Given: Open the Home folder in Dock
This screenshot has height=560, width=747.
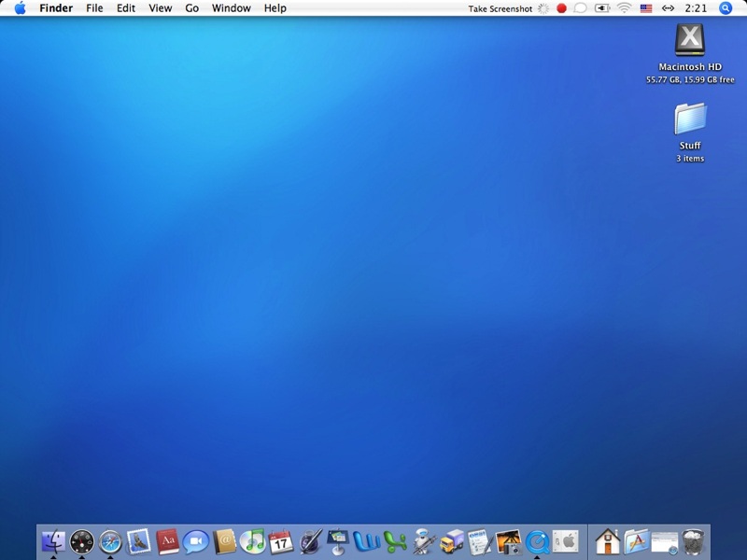Looking at the screenshot, I should pyautogui.click(x=608, y=541).
